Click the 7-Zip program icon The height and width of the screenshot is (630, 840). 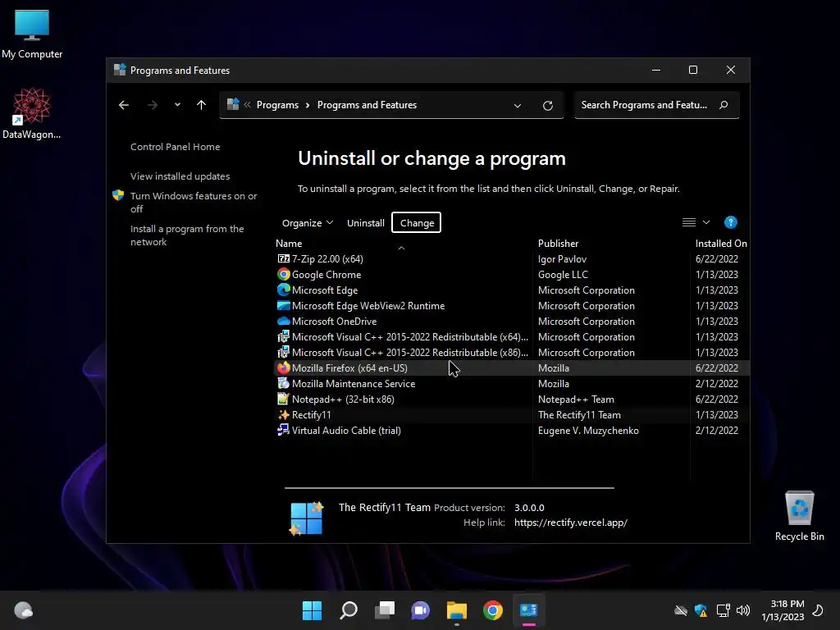283,258
